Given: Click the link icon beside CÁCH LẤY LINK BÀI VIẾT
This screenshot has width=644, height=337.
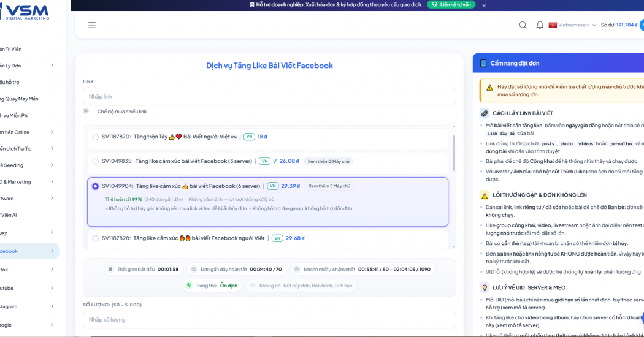Looking at the screenshot, I should click(x=485, y=113).
